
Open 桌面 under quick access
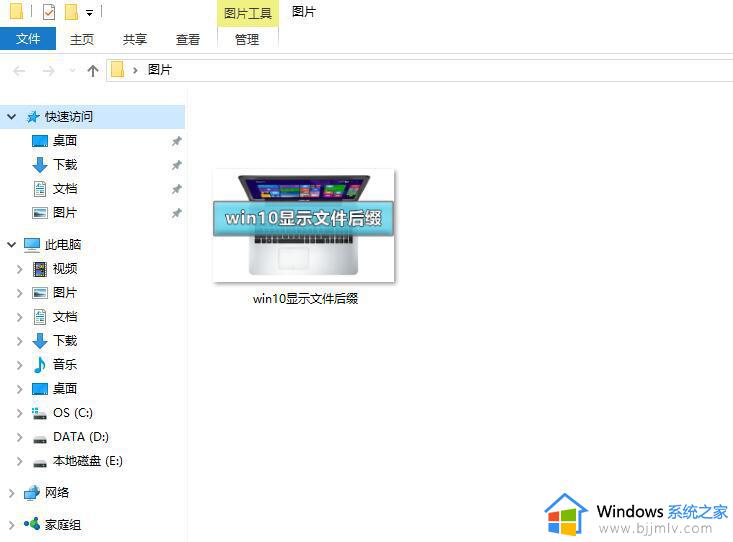point(65,140)
